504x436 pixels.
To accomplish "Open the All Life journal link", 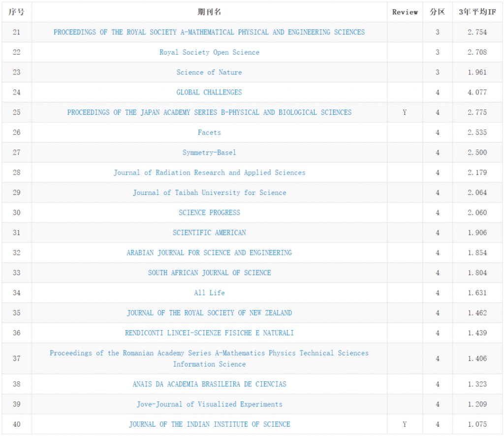I will pyautogui.click(x=209, y=293).
